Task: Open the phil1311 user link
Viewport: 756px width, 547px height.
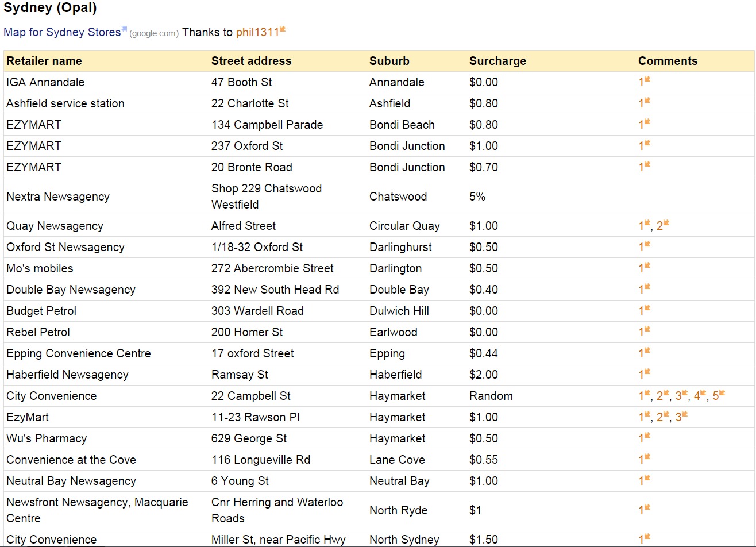Action: pyautogui.click(x=257, y=32)
